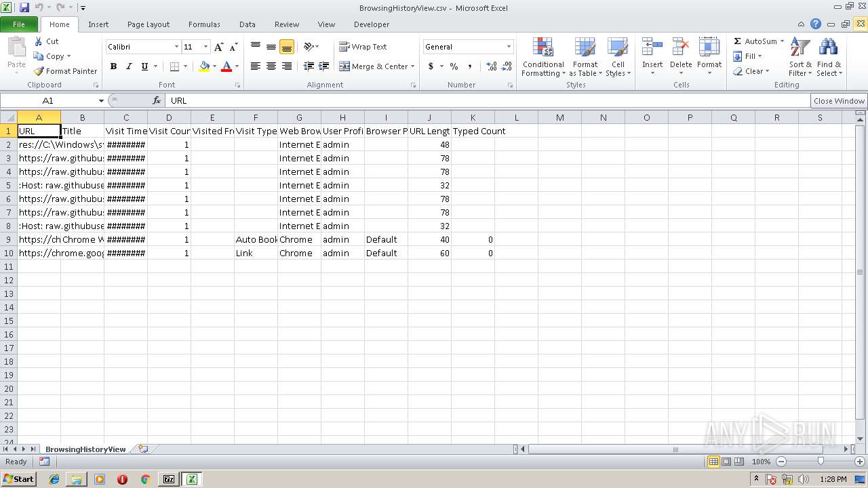Toggle middle vertical alignment
Screen dimensions: 868x488
(x=271, y=47)
